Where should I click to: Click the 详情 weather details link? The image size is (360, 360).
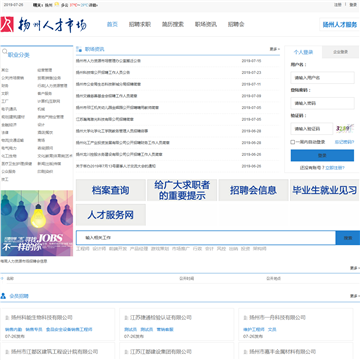[94, 5]
